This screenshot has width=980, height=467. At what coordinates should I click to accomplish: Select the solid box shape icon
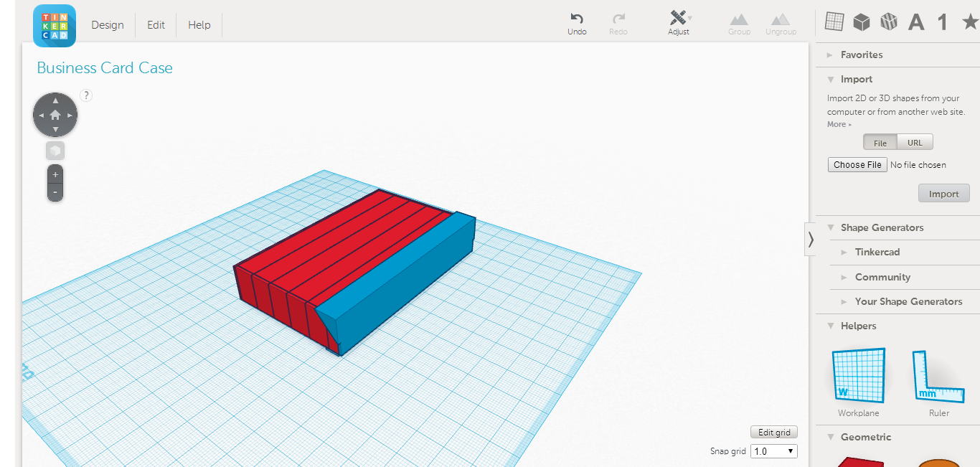(862, 22)
